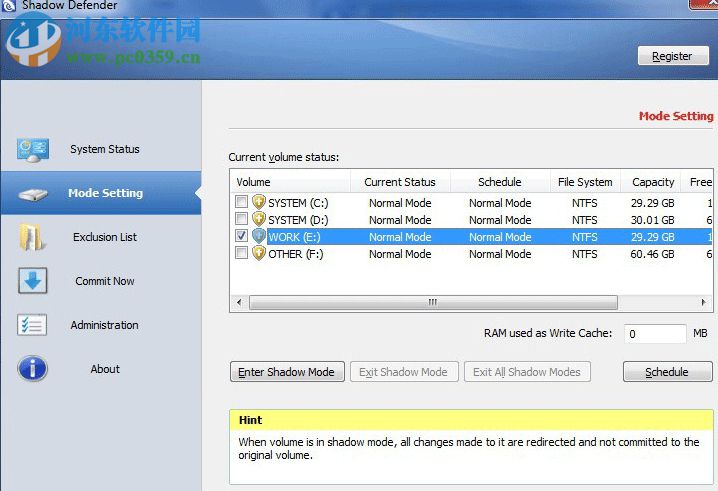Open the Exclusion List page

[x=101, y=237]
